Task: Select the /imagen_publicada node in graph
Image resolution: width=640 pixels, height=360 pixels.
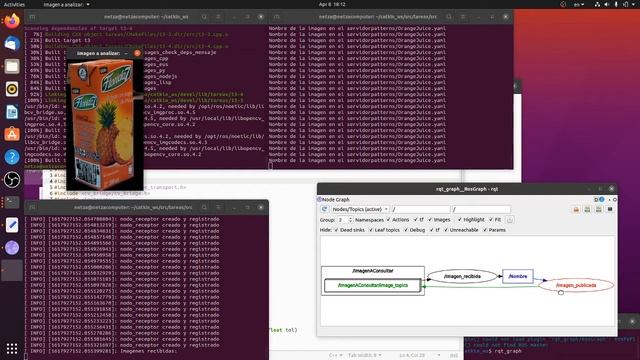Action: (576, 285)
